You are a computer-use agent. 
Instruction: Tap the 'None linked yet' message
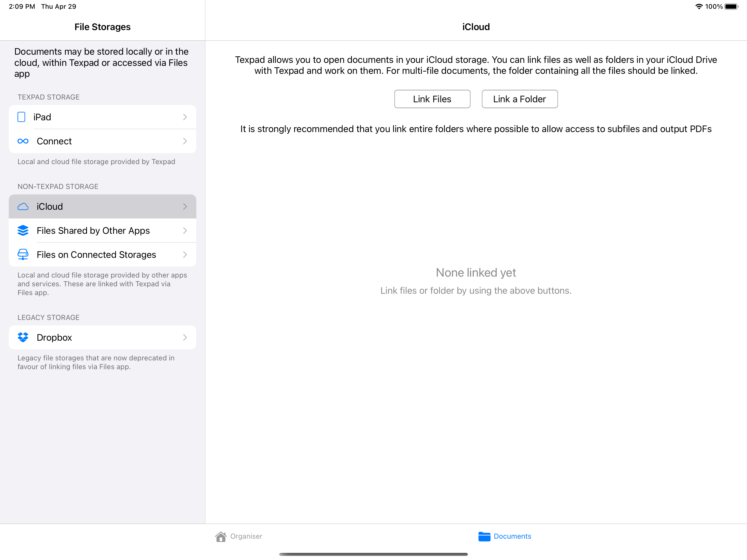(476, 273)
